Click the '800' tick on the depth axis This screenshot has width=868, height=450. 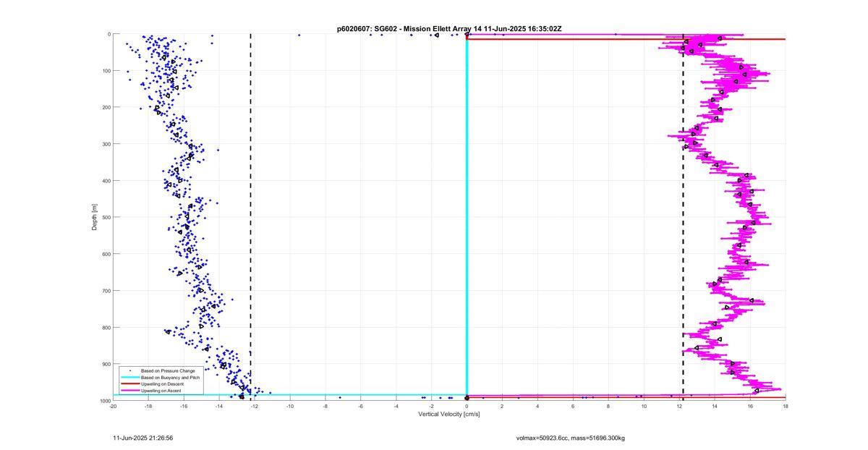pos(106,327)
